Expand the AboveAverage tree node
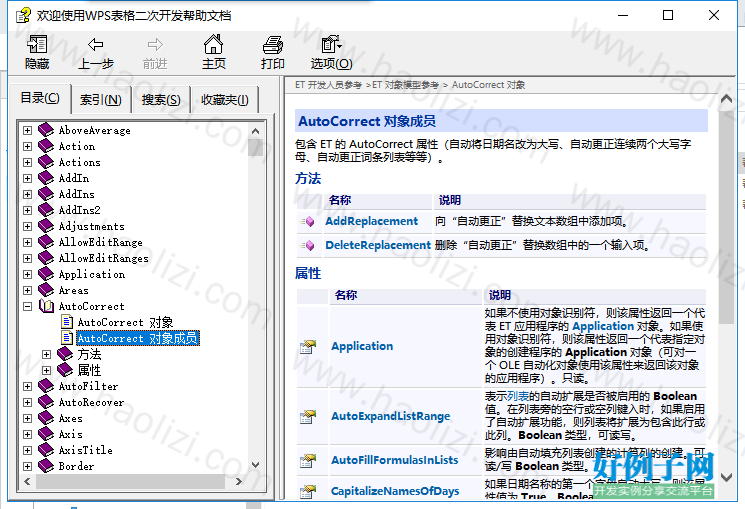 (x=28, y=130)
